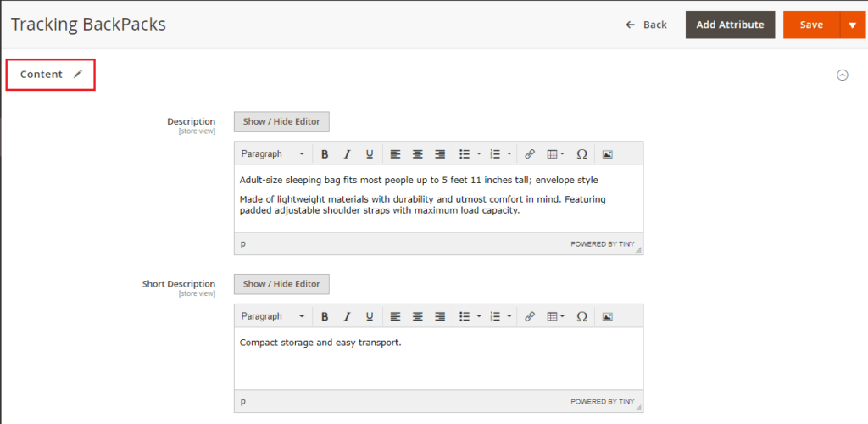Screen dimensions: 868x424
Task: Click into Short Description text area
Action: point(439,359)
